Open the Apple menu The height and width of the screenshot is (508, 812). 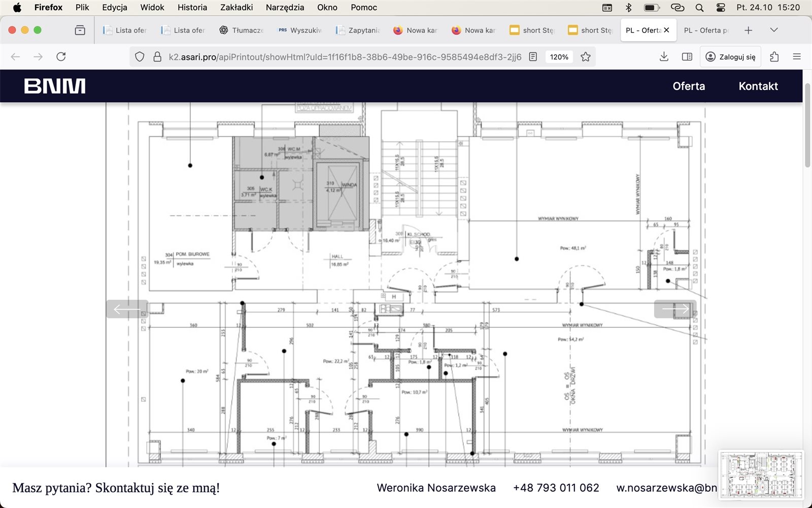pos(17,8)
